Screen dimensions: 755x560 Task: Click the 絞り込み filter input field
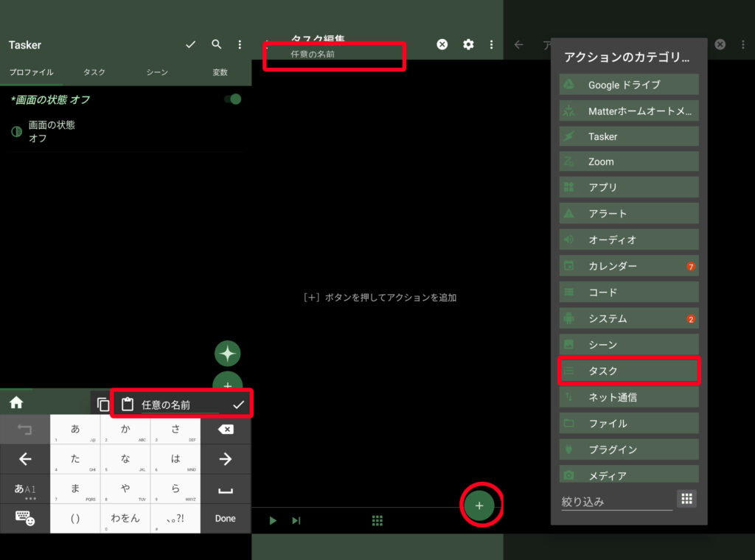click(616, 501)
